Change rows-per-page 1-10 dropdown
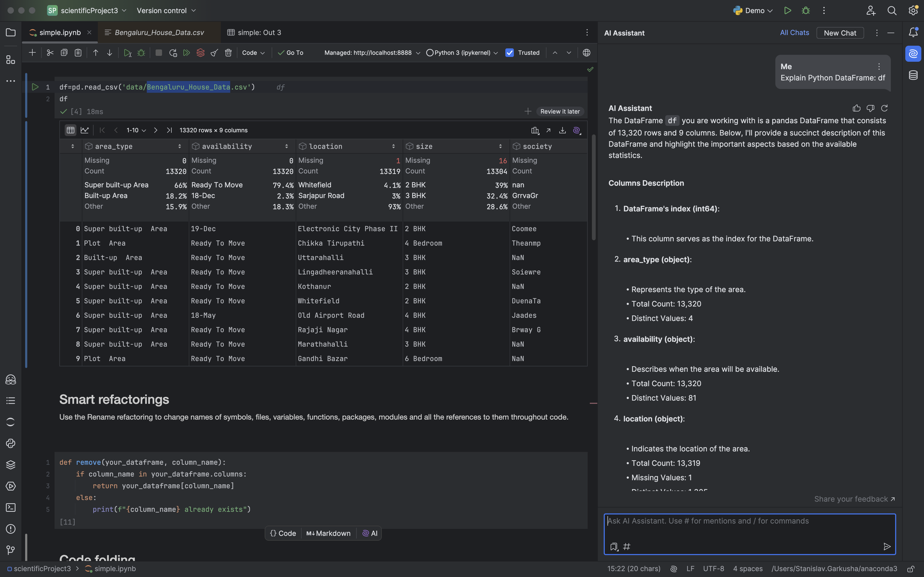924x577 pixels. (x=136, y=130)
